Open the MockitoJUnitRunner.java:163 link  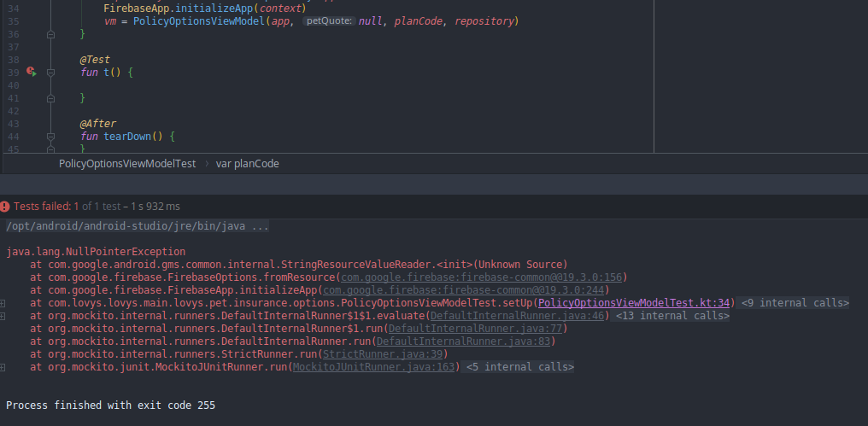(x=373, y=367)
